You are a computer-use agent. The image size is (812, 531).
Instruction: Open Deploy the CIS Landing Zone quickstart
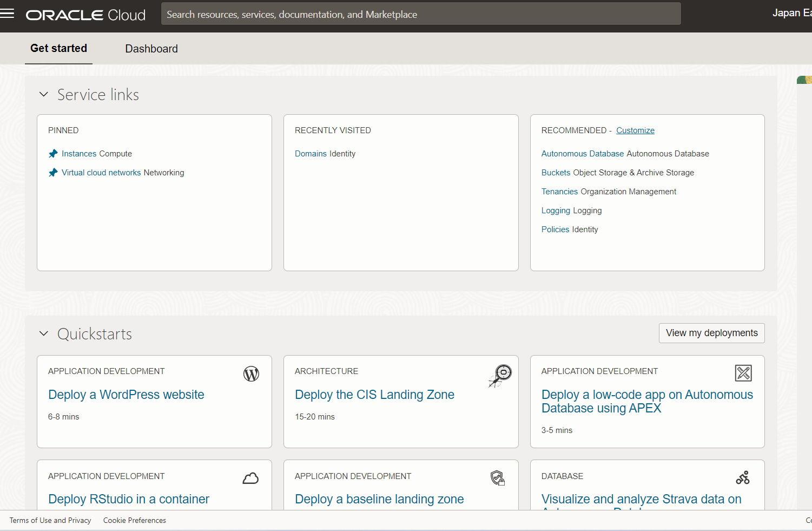[x=374, y=395]
